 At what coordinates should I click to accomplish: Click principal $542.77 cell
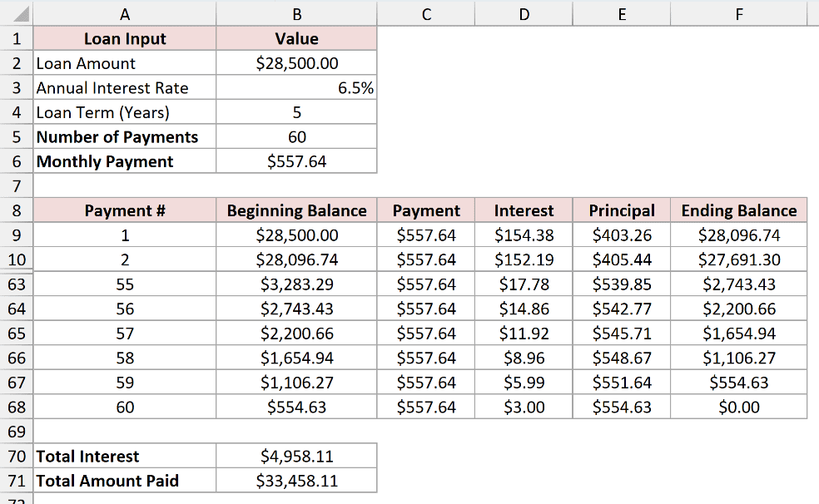(622, 309)
